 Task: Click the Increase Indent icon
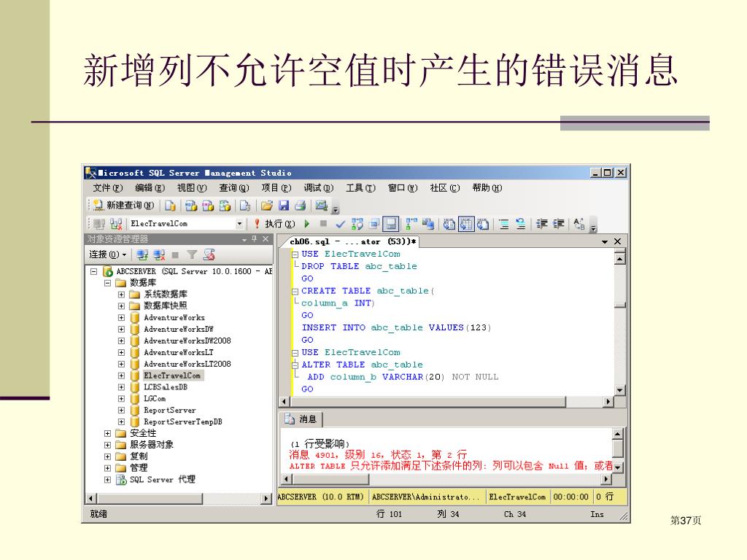pyautogui.click(x=558, y=224)
